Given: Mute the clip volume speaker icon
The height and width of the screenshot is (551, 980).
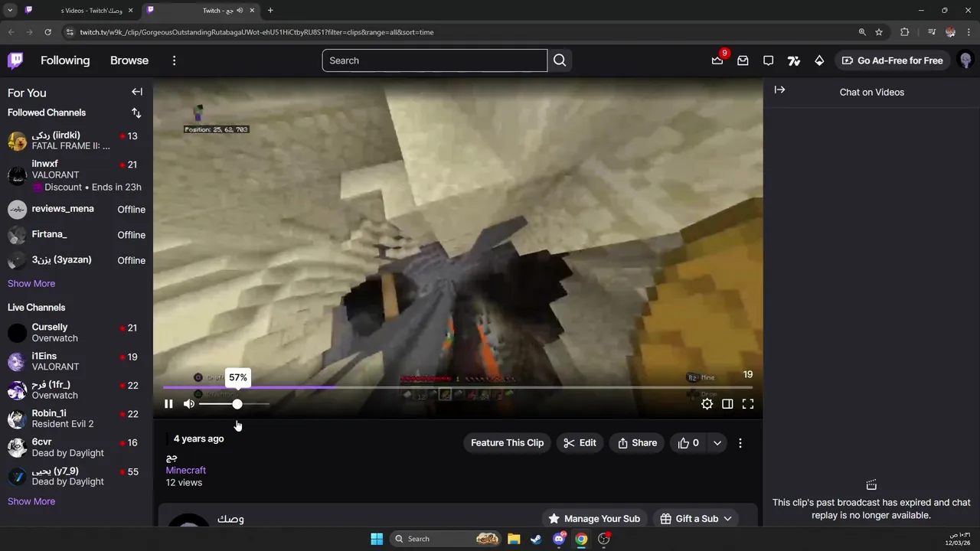Looking at the screenshot, I should (x=189, y=404).
